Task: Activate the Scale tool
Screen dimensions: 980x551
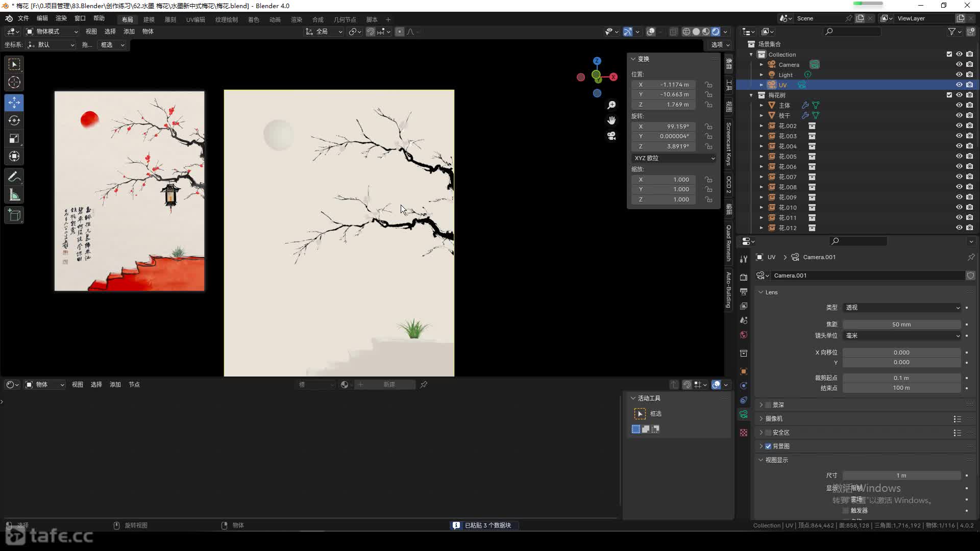Action: click(x=14, y=138)
